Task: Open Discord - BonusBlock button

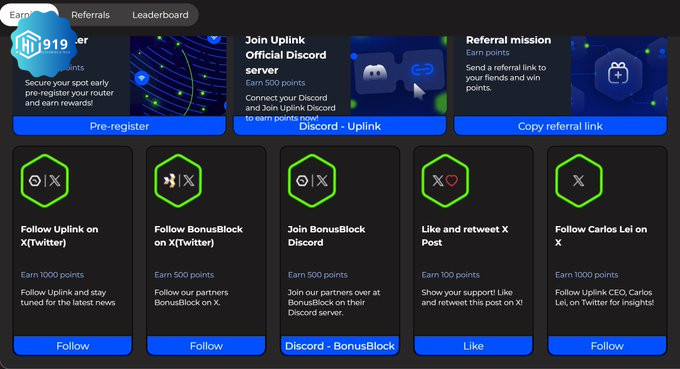Action: 340,346
